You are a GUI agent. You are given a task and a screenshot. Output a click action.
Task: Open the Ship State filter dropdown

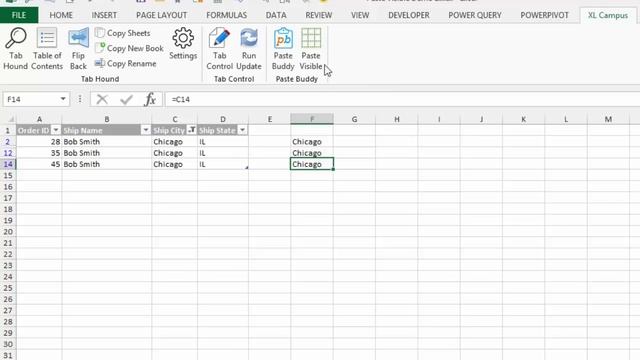242,130
